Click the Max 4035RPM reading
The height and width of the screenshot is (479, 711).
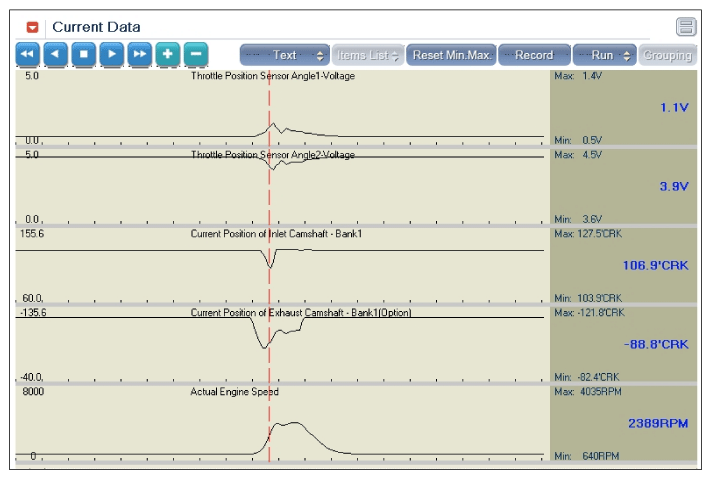(x=588, y=391)
